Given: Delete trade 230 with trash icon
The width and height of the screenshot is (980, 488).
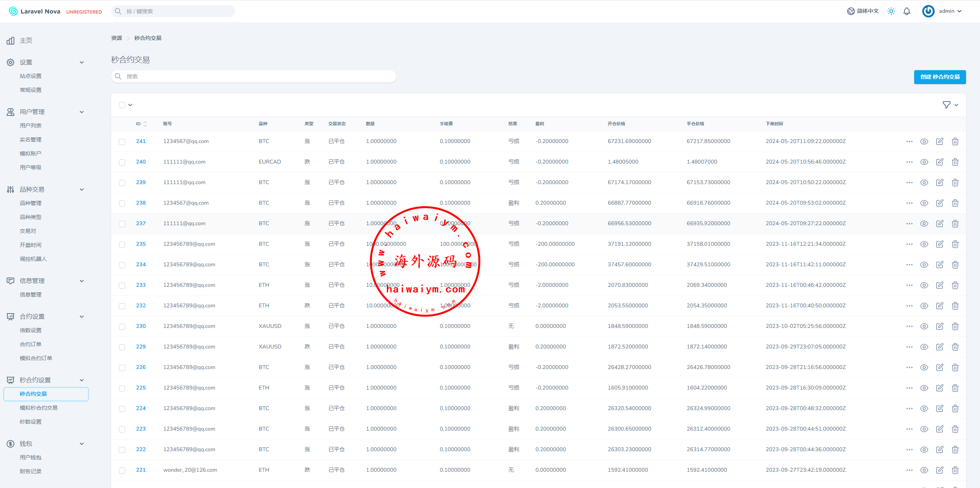Looking at the screenshot, I should coord(955,326).
